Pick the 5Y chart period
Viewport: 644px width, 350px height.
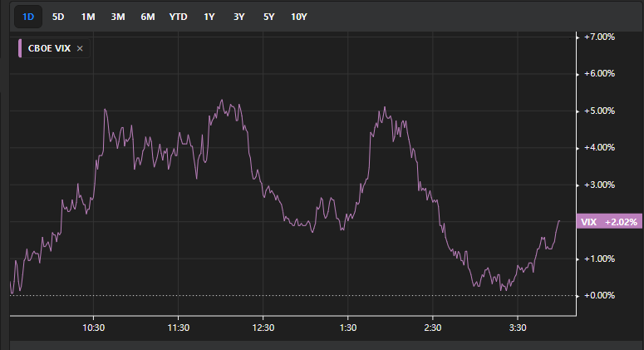[x=268, y=17]
